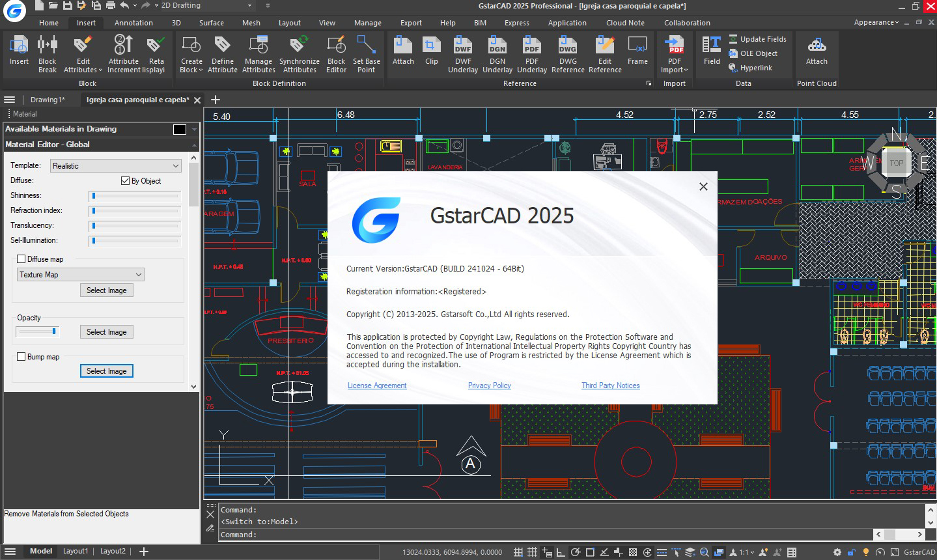This screenshot has width=937, height=560.
Task: Click the Opacity slider
Action: click(x=38, y=331)
